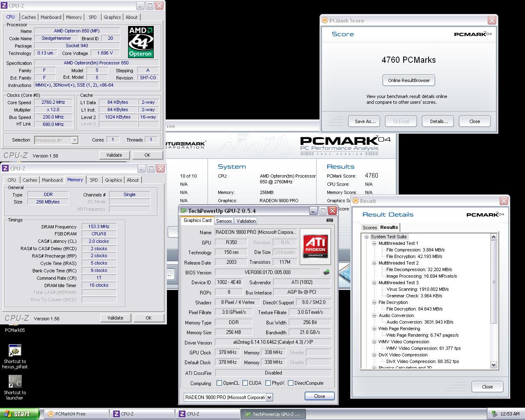The height and width of the screenshot is (420, 525).
Task: Click the GPU-Z Name field
Action: (x=256, y=232)
